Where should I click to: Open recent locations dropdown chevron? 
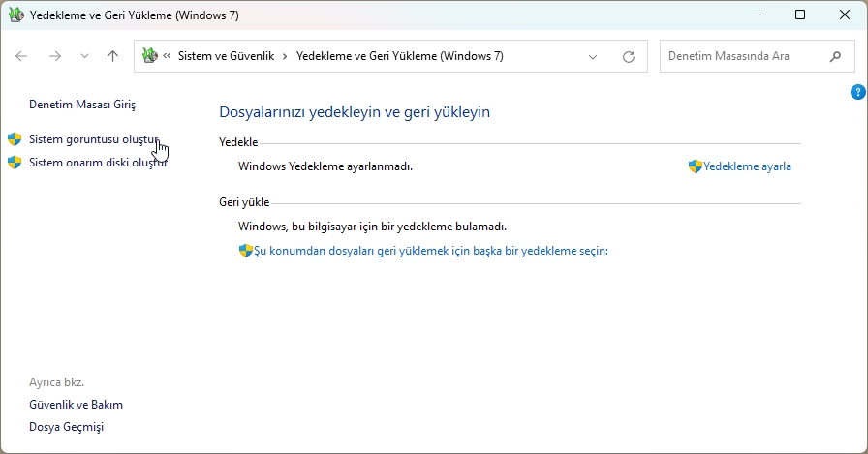(x=84, y=56)
